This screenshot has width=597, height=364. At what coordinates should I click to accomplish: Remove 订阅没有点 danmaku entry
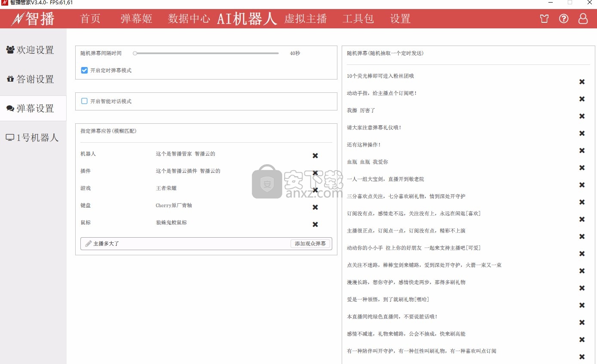582,219
